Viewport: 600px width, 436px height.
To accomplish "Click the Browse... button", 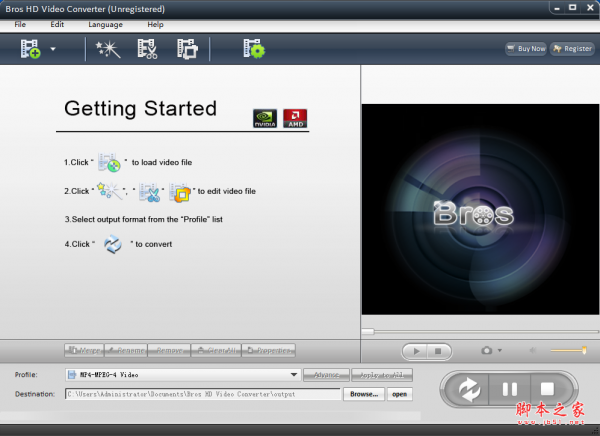I will (364, 394).
